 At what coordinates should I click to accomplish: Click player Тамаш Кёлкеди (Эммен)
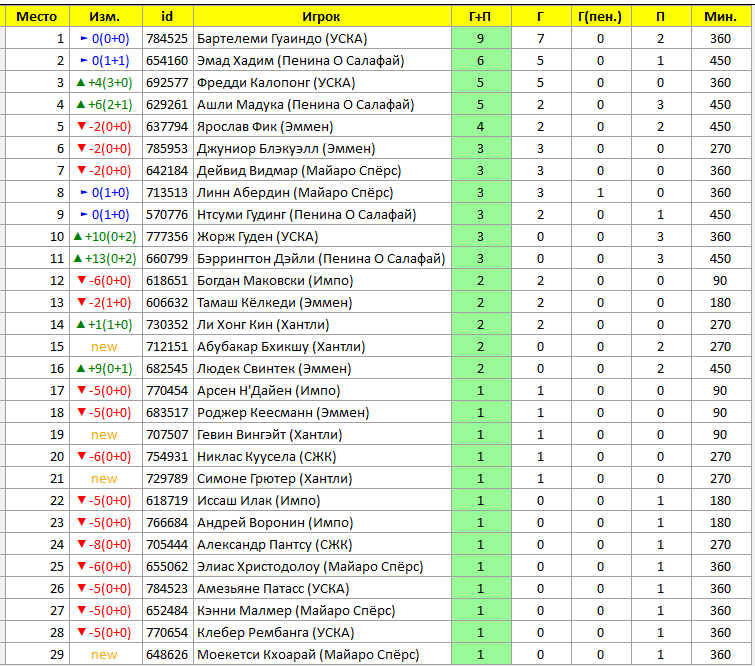coord(274,302)
